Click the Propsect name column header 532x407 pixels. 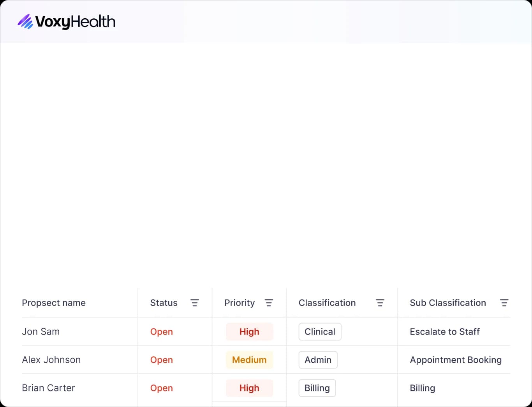pos(54,303)
